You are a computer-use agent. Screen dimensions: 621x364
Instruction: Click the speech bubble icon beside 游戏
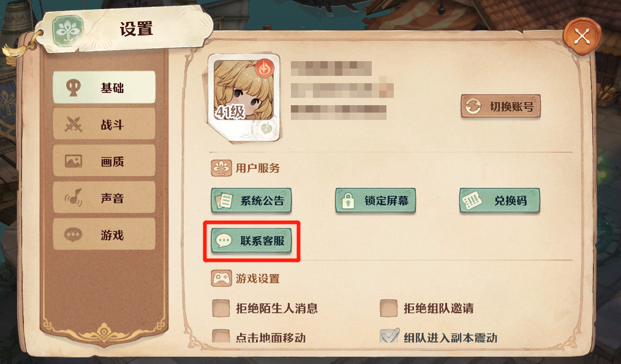point(73,235)
